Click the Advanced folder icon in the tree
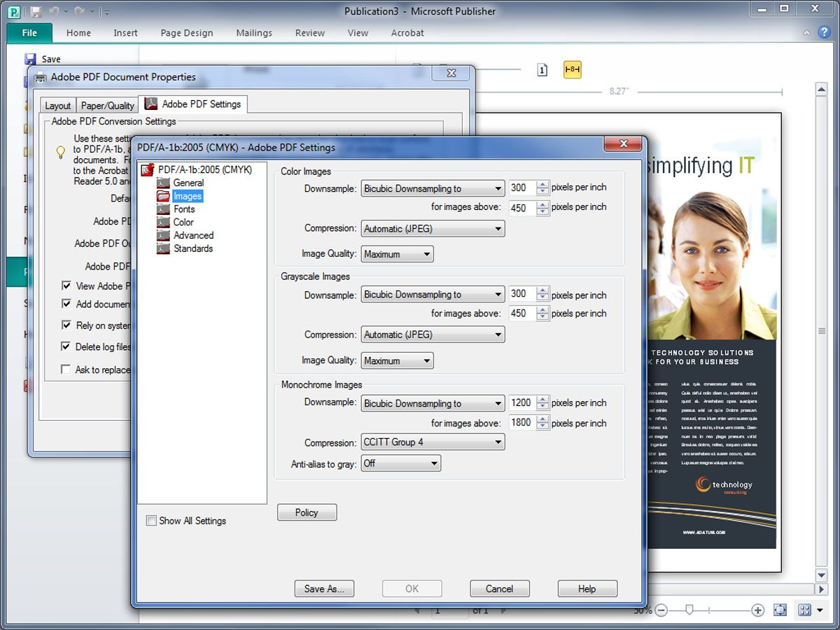Image resolution: width=840 pixels, height=630 pixels. (163, 235)
